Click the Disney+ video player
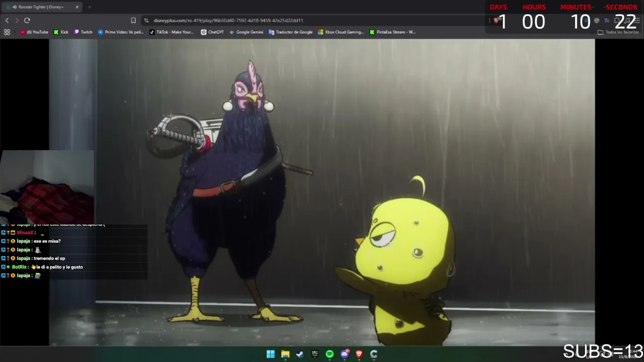Screen dimensions: 644x362 [x=322, y=193]
